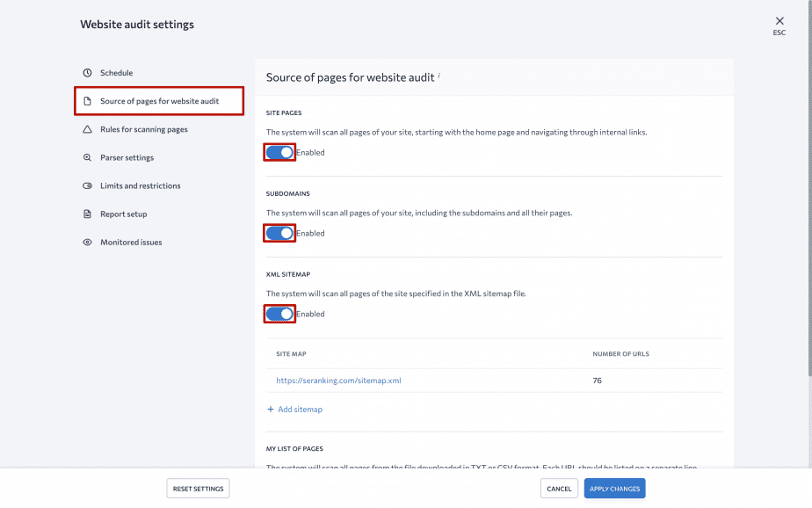Select the clock icon beside Schedule
This screenshot has height=508, width=812.
coord(87,72)
